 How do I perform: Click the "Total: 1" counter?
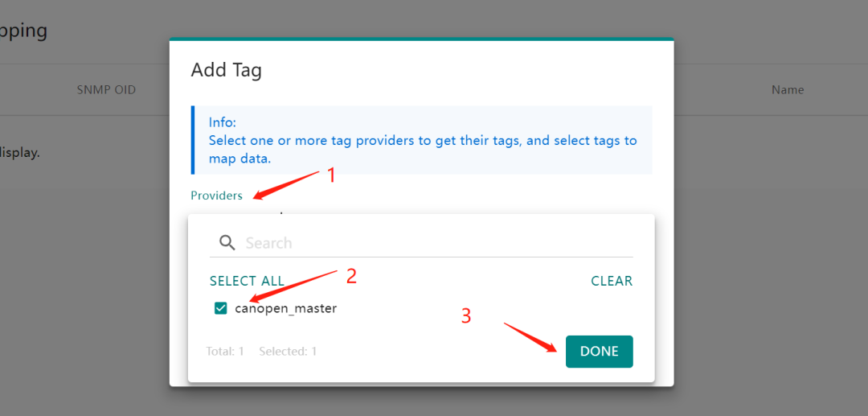click(x=225, y=352)
